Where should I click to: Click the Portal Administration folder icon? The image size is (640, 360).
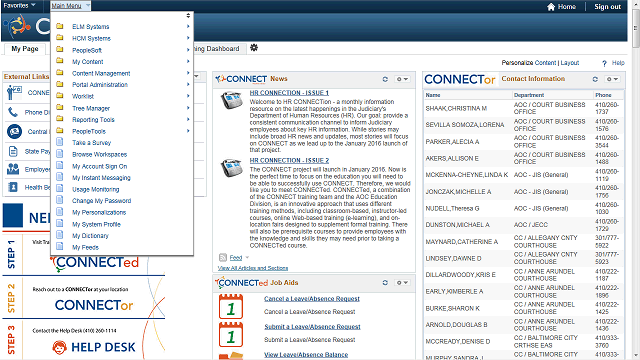click(60, 84)
